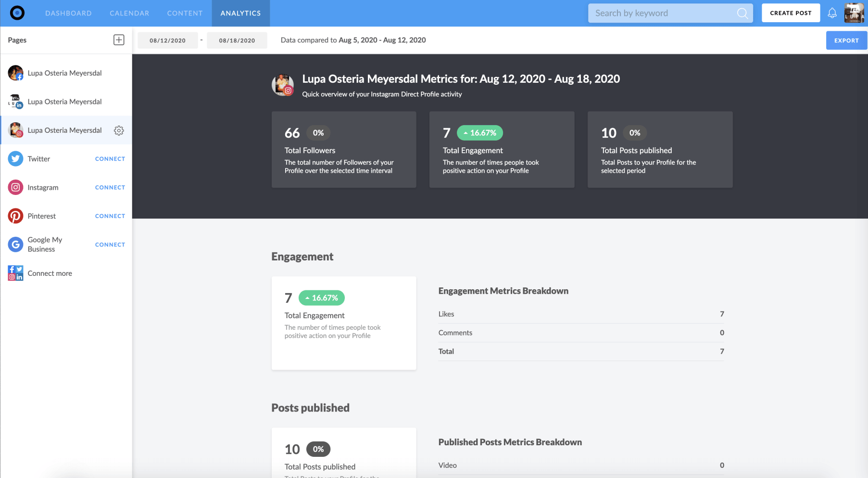Click the add page plus icon
The height and width of the screenshot is (478, 868).
tap(119, 40)
